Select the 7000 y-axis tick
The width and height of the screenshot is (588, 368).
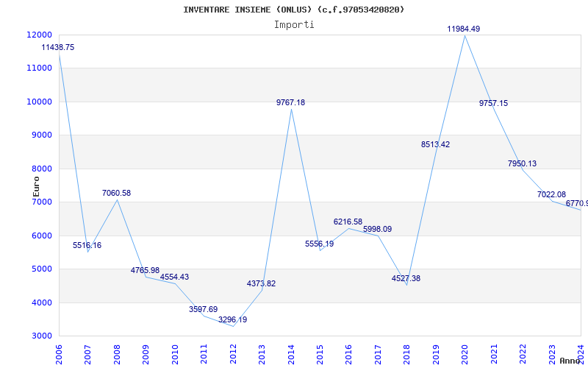[x=42, y=202]
